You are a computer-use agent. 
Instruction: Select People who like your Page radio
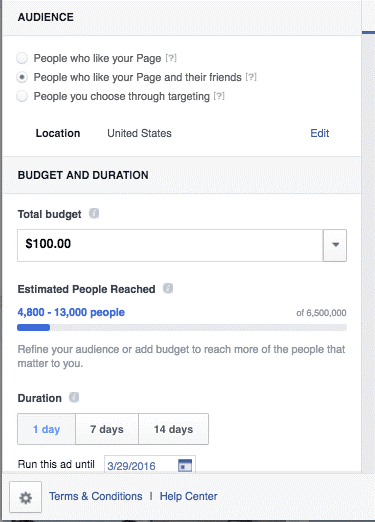coord(22,58)
